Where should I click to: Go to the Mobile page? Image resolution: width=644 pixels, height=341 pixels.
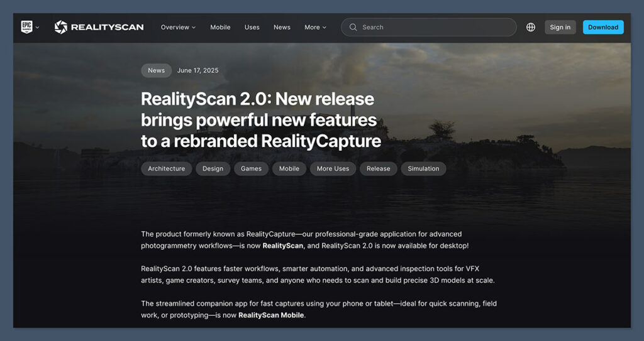220,27
